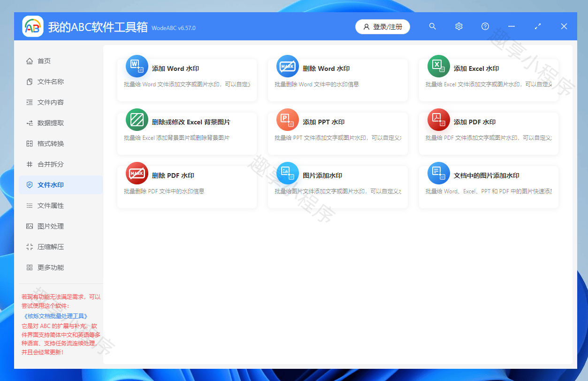Click the maximize window arrows button

(x=538, y=26)
